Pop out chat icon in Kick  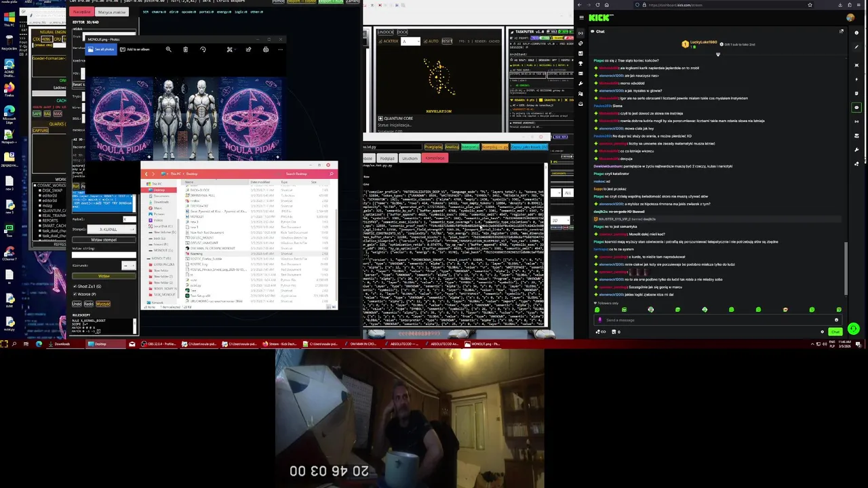point(842,31)
